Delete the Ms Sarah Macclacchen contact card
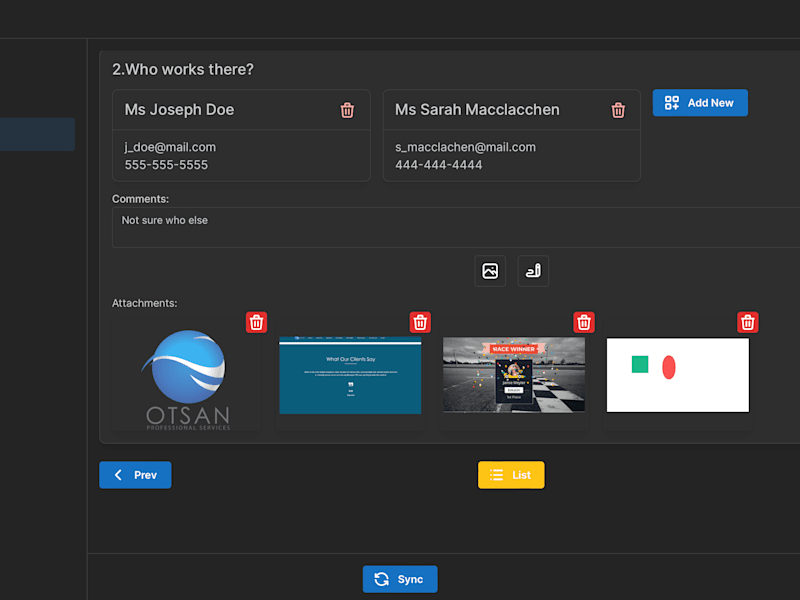This screenshot has width=800, height=600. (x=618, y=110)
